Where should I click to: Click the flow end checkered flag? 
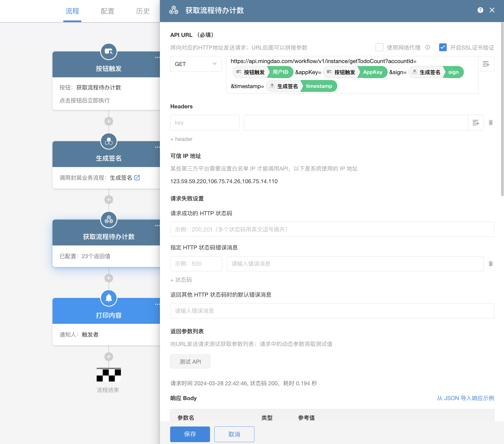pos(109,375)
